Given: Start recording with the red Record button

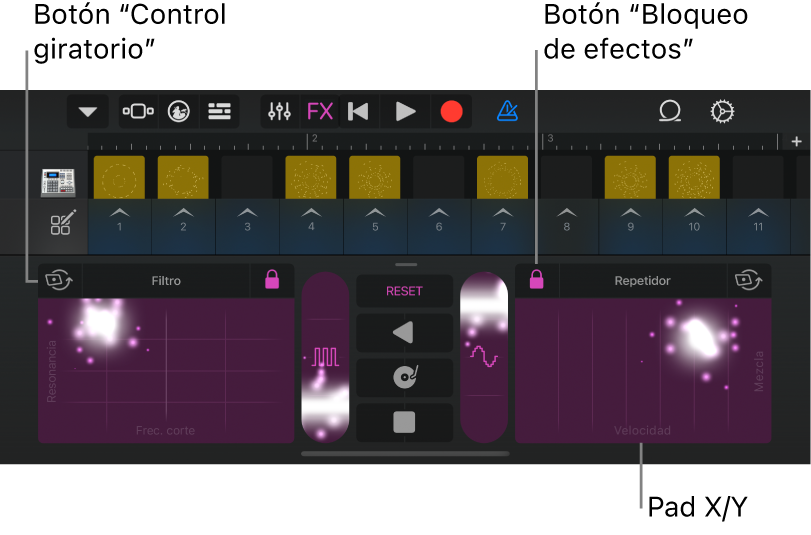Looking at the screenshot, I should point(451,111).
